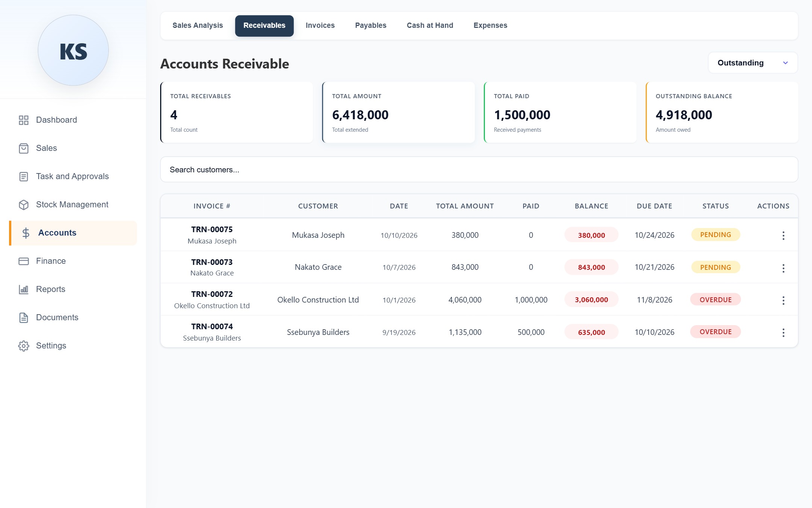Click the KS avatar logo
812x508 pixels.
73,50
